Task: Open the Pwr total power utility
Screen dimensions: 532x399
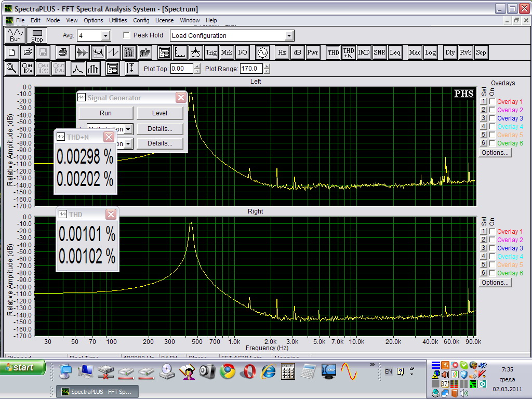Action: pos(313,52)
